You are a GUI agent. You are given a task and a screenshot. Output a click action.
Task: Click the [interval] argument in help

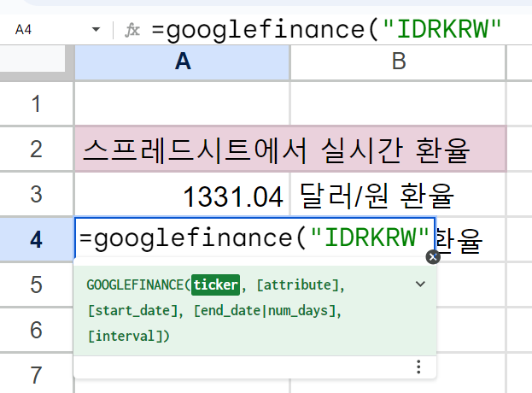tap(125, 337)
